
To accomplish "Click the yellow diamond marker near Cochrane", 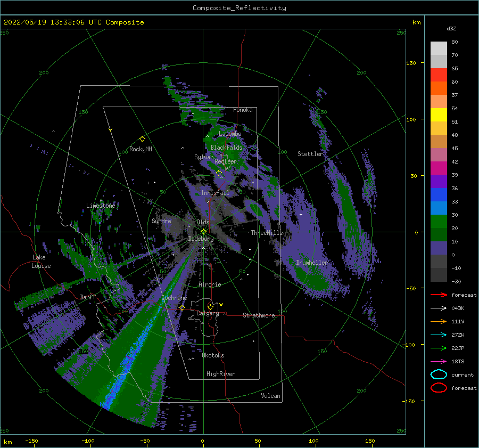I will click(x=183, y=307).
